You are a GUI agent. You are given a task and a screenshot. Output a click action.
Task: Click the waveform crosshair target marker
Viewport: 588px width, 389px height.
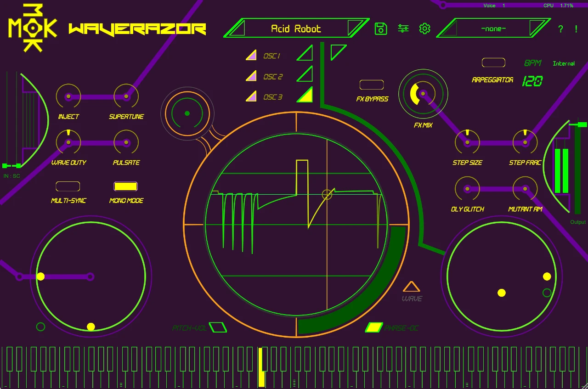[327, 195]
